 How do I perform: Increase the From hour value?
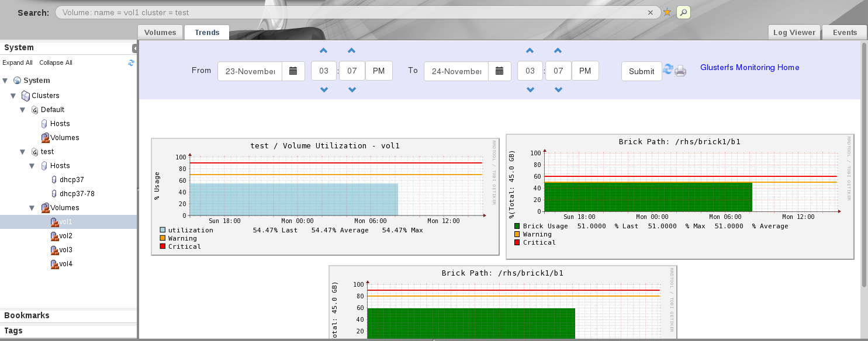324,51
